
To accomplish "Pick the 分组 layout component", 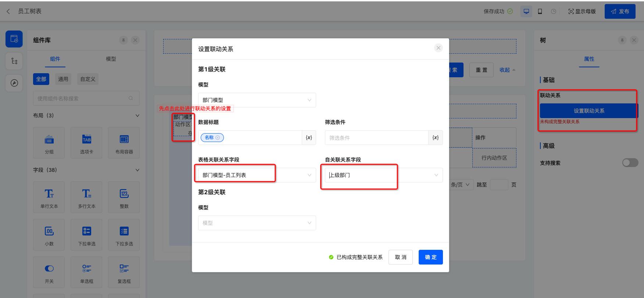I will click(49, 143).
